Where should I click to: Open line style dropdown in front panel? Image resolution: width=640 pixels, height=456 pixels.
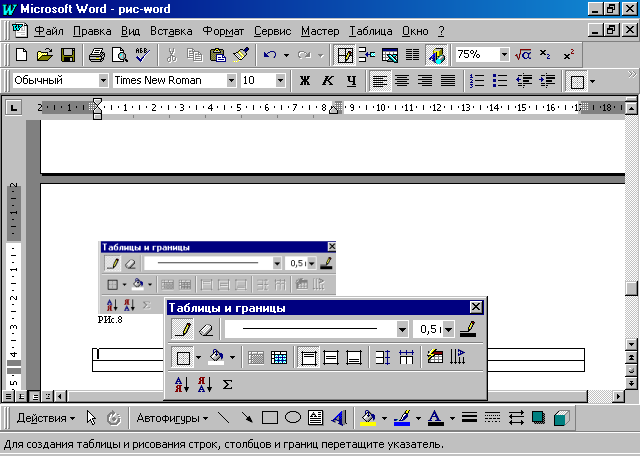[402, 329]
